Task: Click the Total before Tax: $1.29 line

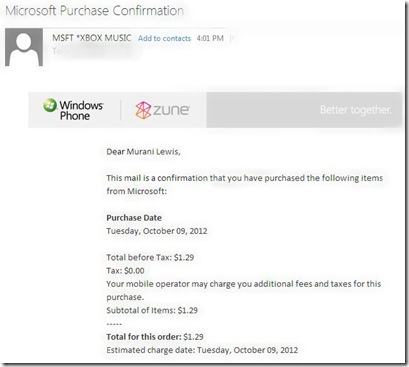Action: click(150, 257)
